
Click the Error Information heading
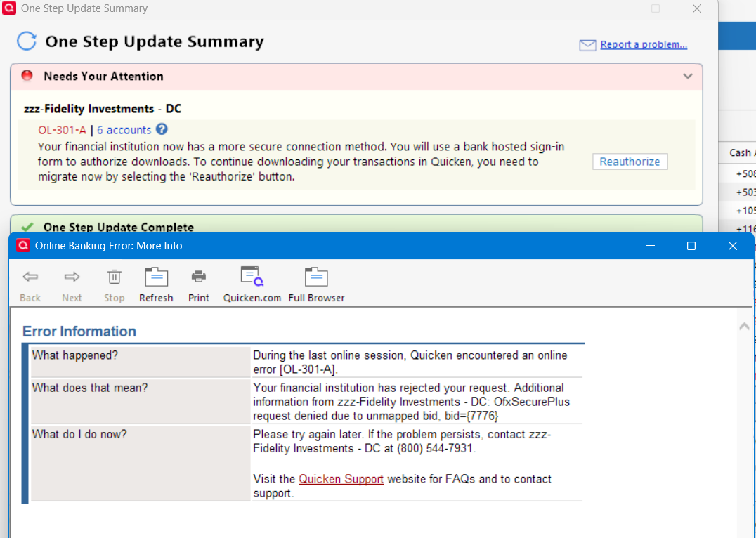click(79, 332)
